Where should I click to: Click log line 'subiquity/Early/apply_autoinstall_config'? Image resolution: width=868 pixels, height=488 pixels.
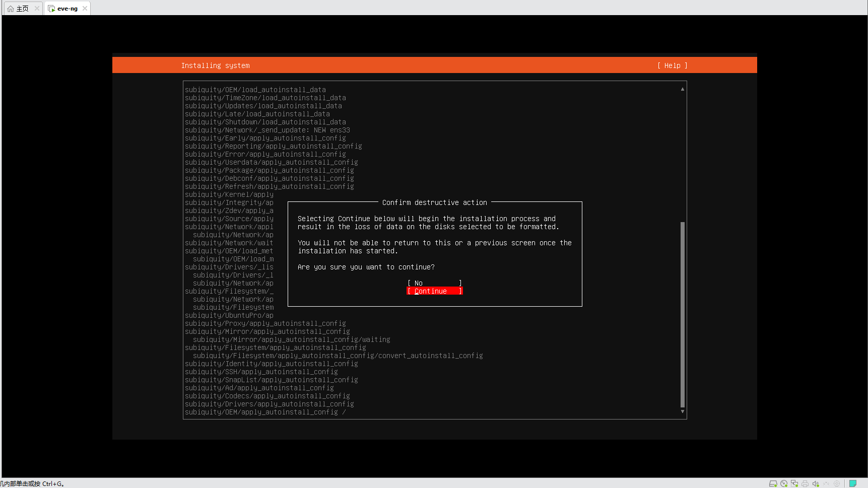(x=265, y=138)
